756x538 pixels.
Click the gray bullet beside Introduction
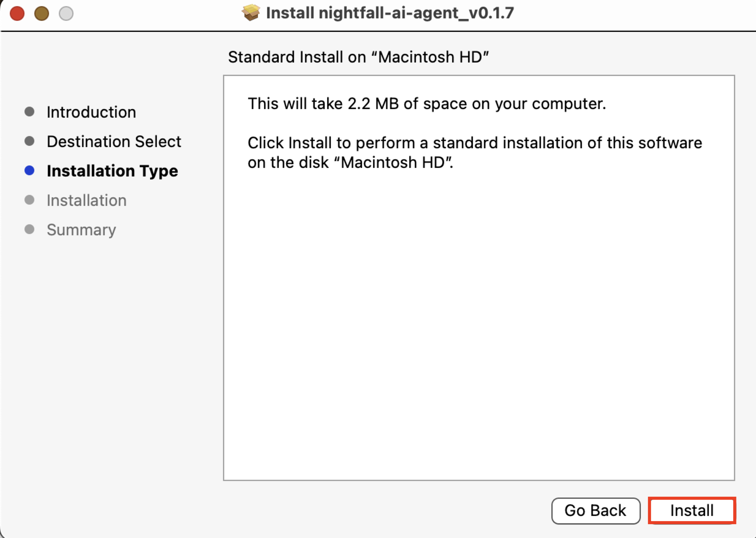click(29, 112)
